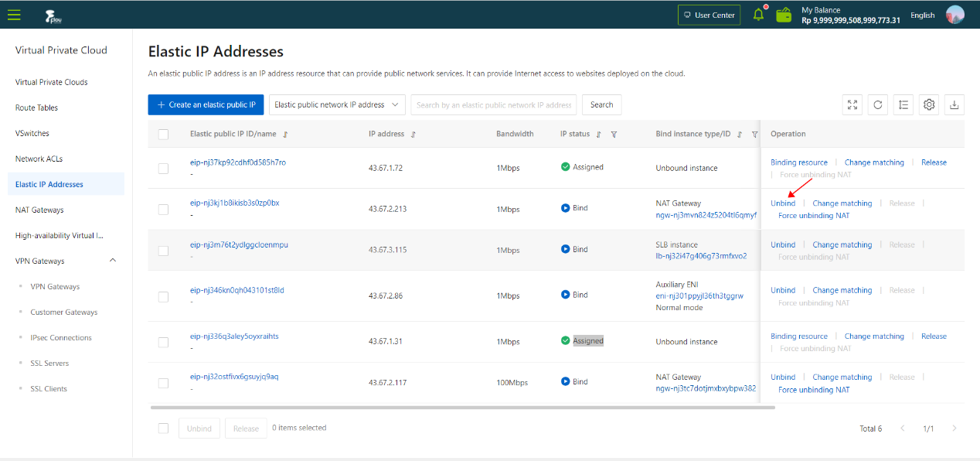Select the checkbox for eip-nj346kn0qh043101st8ld

tap(163, 296)
